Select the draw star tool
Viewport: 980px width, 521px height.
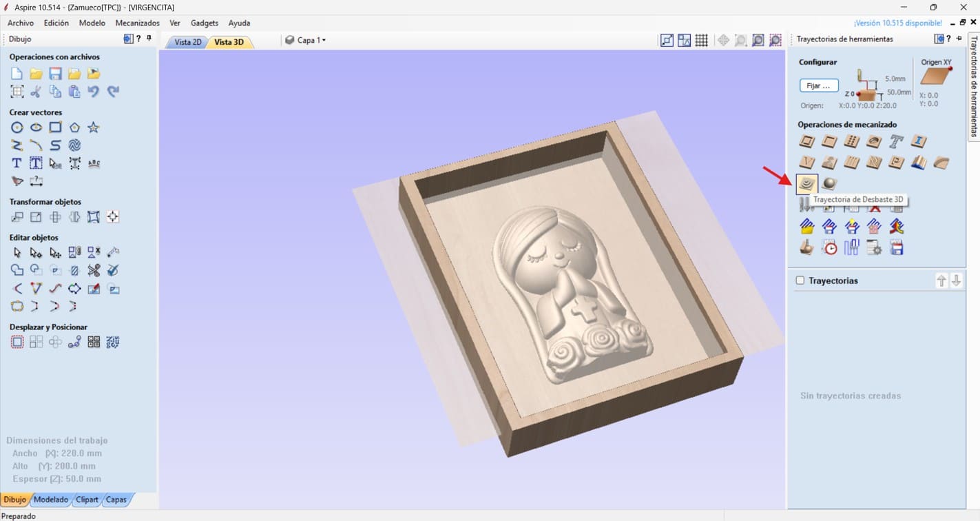pos(94,127)
